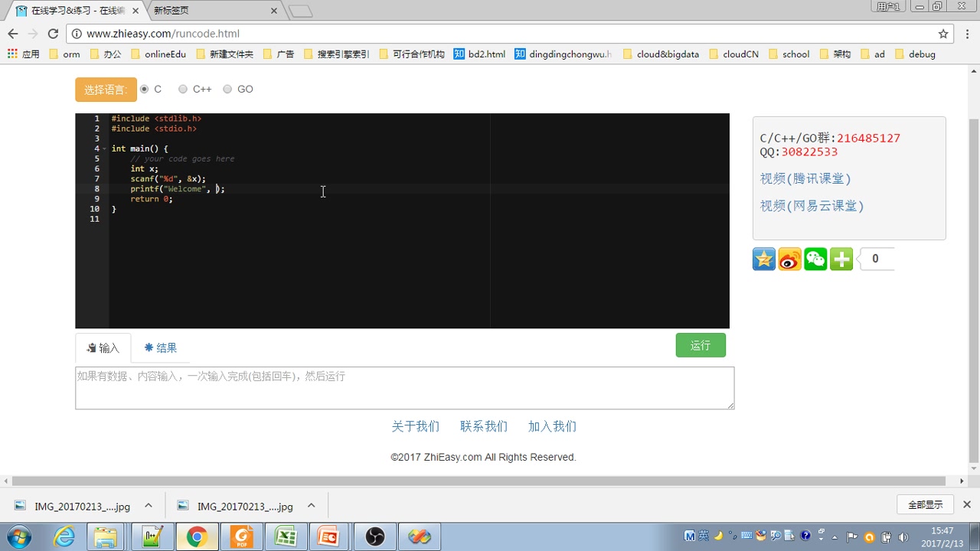Open the orm bookmark folder

coord(64,54)
